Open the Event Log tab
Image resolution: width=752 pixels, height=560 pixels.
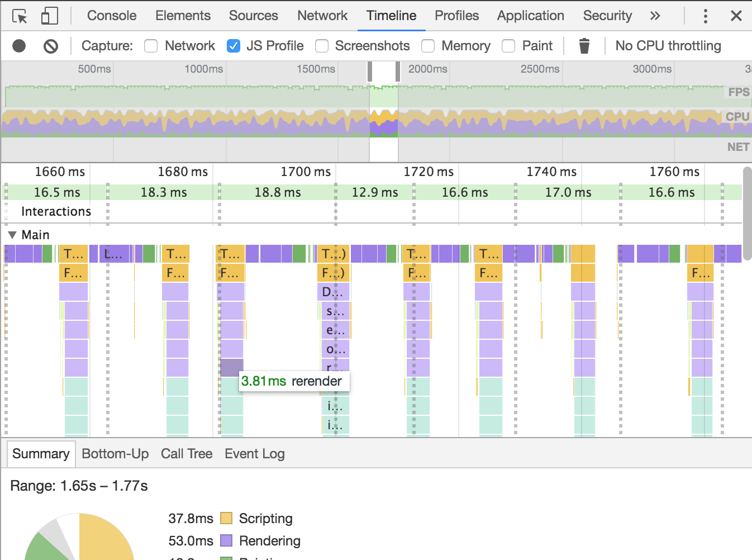255,454
